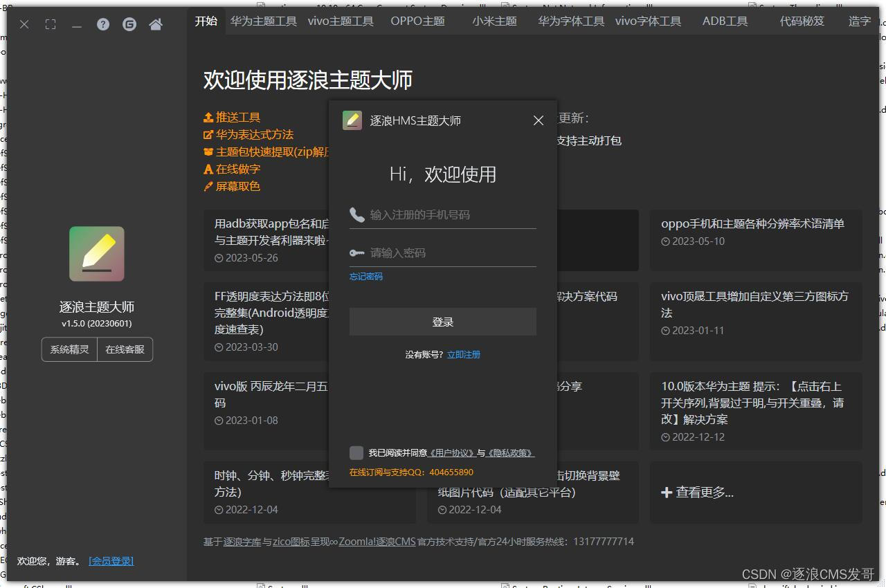Open 华为表达式方法 link
This screenshot has width=886, height=588.
point(255,135)
